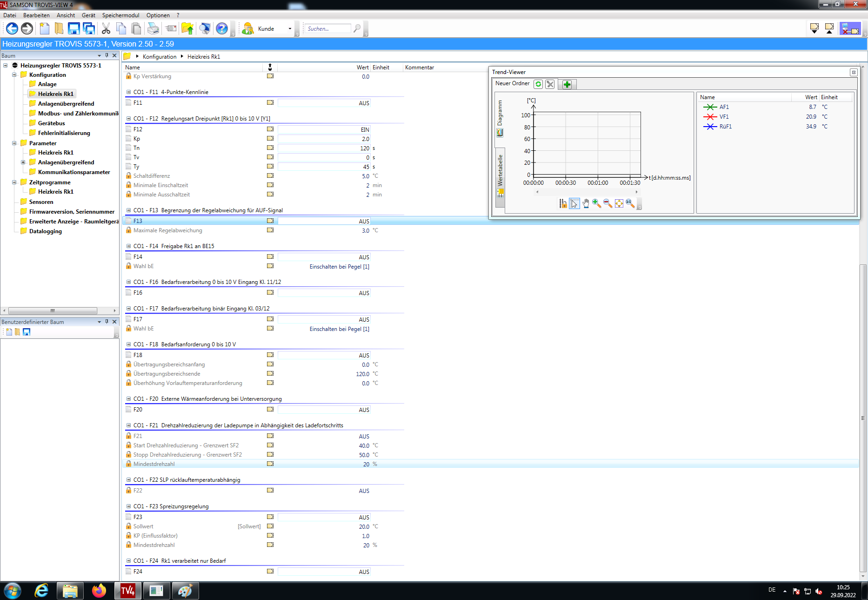Send by email using the envelope icon
Screen dimensions: 868x600
tap(171, 29)
